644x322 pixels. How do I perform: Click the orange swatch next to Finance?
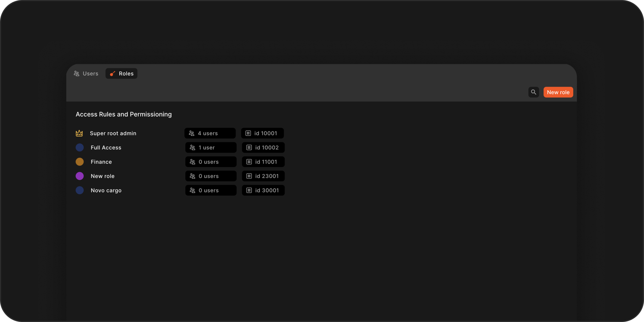pos(80,162)
